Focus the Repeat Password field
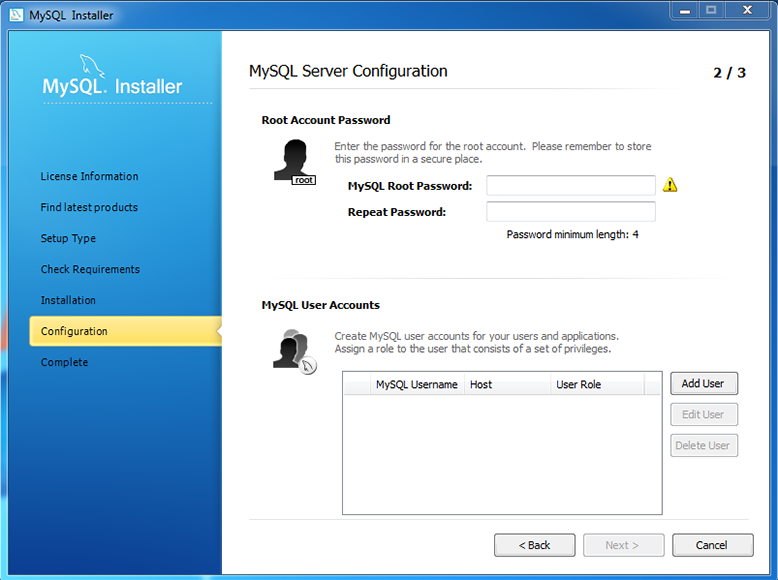The width and height of the screenshot is (778, 580). [x=571, y=212]
